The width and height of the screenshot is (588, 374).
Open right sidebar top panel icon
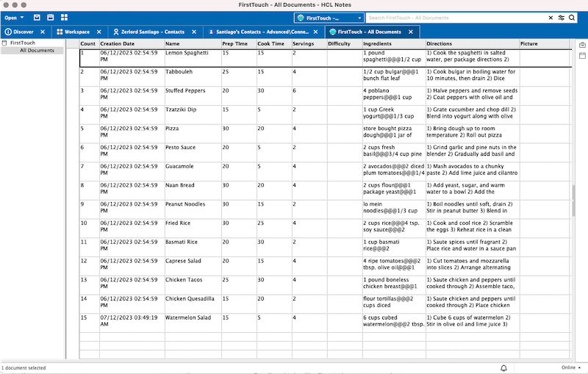point(582,45)
